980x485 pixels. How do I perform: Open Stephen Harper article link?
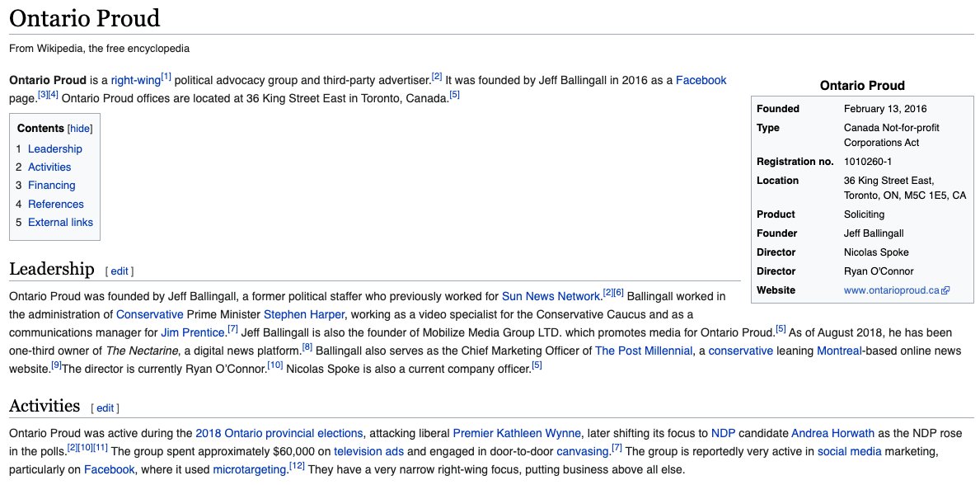click(304, 314)
